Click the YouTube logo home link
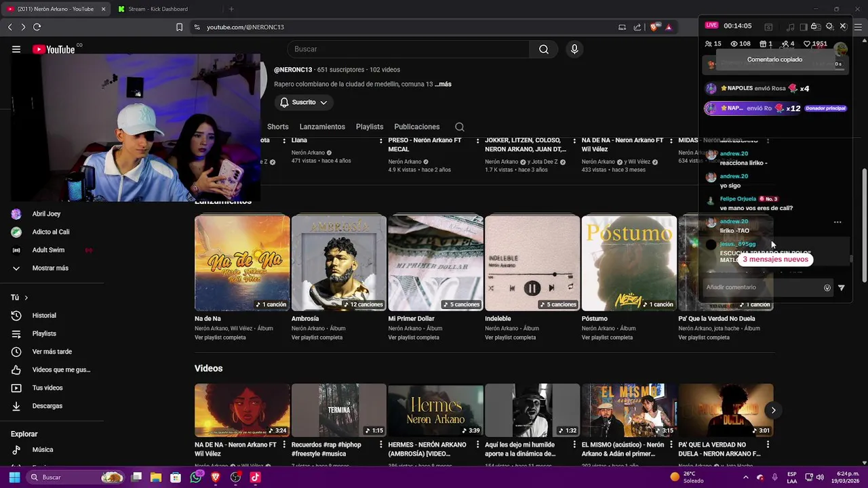 (x=54, y=49)
